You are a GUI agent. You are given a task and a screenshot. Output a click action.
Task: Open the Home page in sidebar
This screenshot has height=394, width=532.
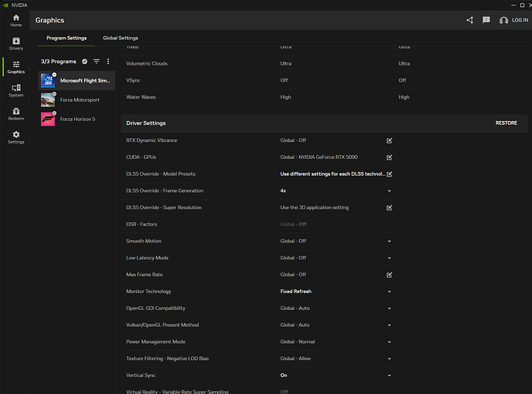click(x=16, y=20)
